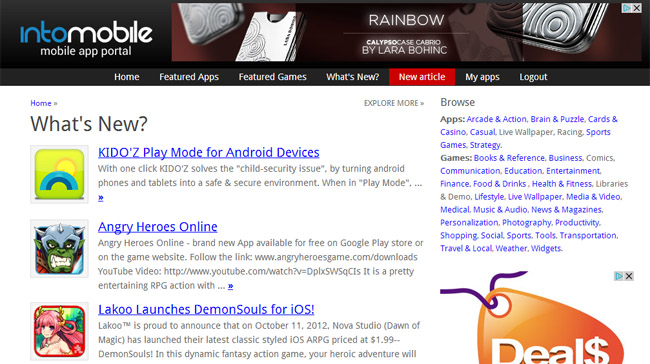The width and height of the screenshot is (650, 364).
Task: Open the Finance category link
Action: click(454, 183)
